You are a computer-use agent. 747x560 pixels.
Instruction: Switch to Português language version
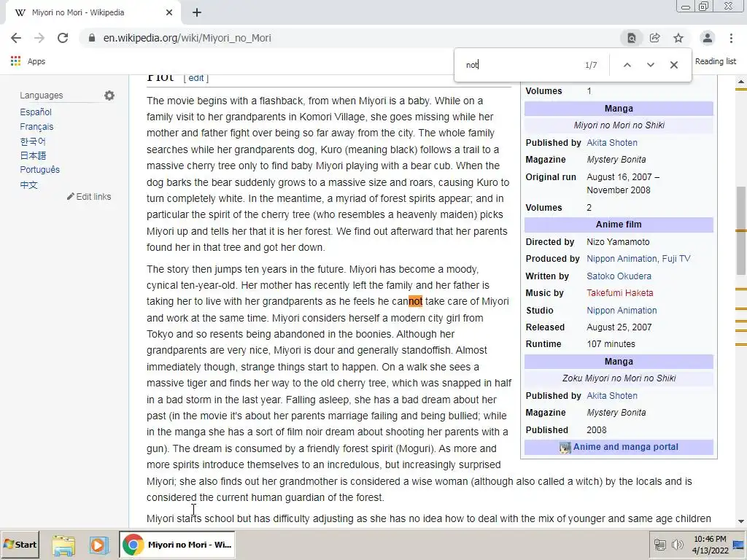click(40, 169)
